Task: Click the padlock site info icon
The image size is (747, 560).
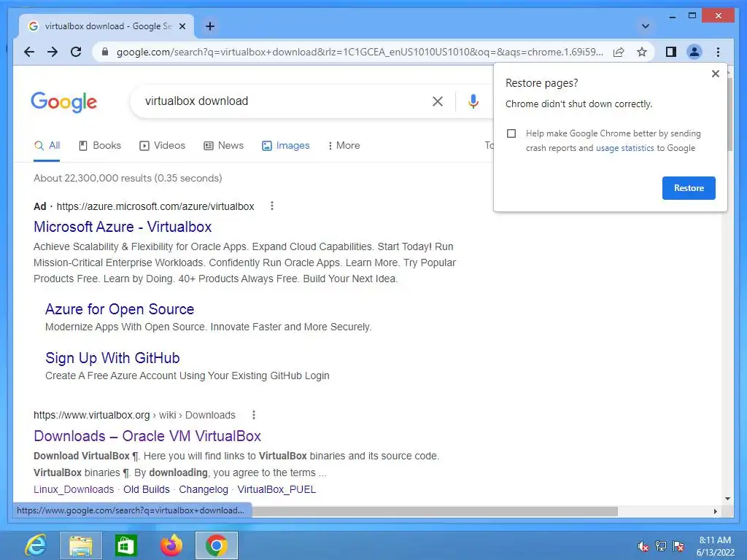Action: 105,52
